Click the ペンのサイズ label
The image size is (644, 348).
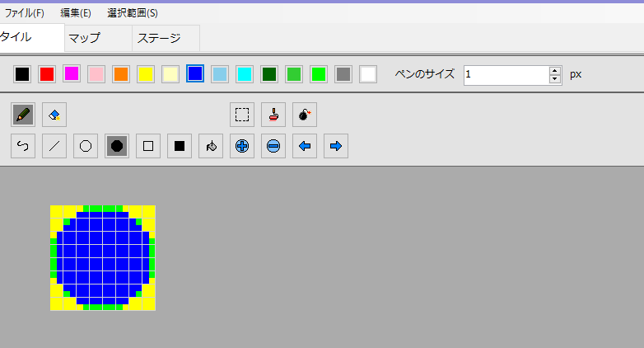click(x=425, y=74)
